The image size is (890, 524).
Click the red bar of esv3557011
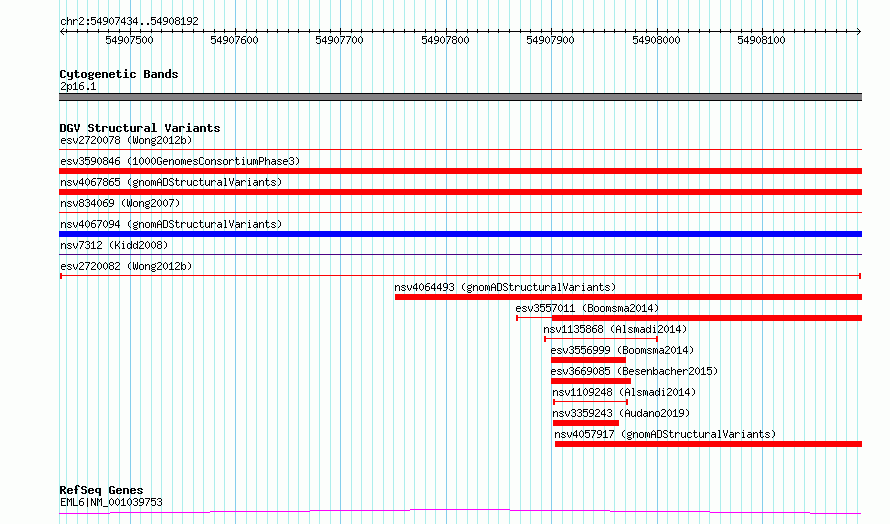click(707, 318)
